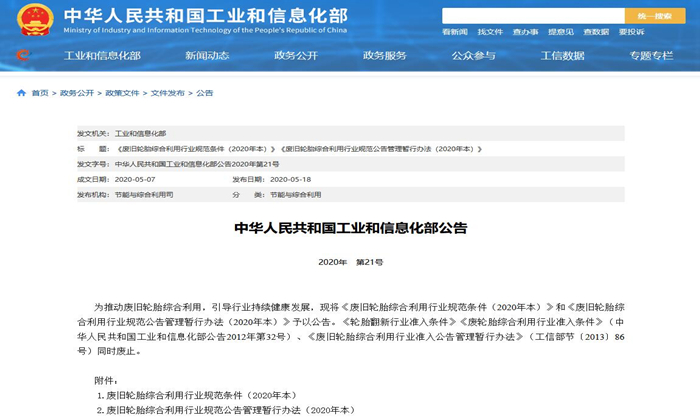Open 专题专栏 navigation item
The image size is (700, 418).
click(x=651, y=55)
